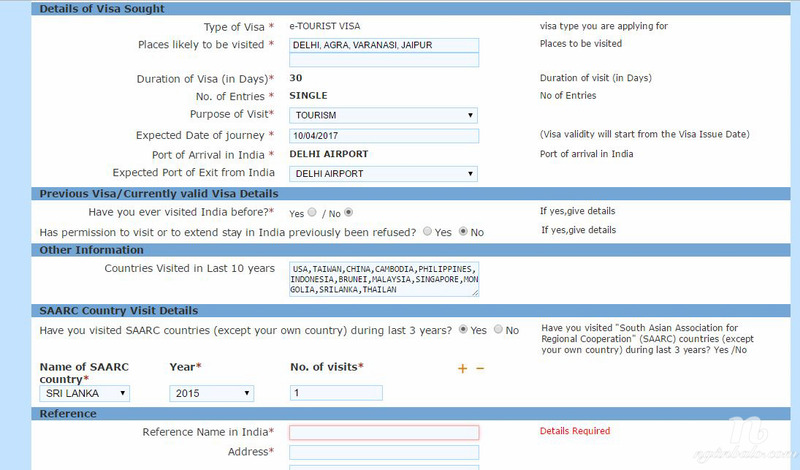Click the reference Address input field

tap(384, 452)
